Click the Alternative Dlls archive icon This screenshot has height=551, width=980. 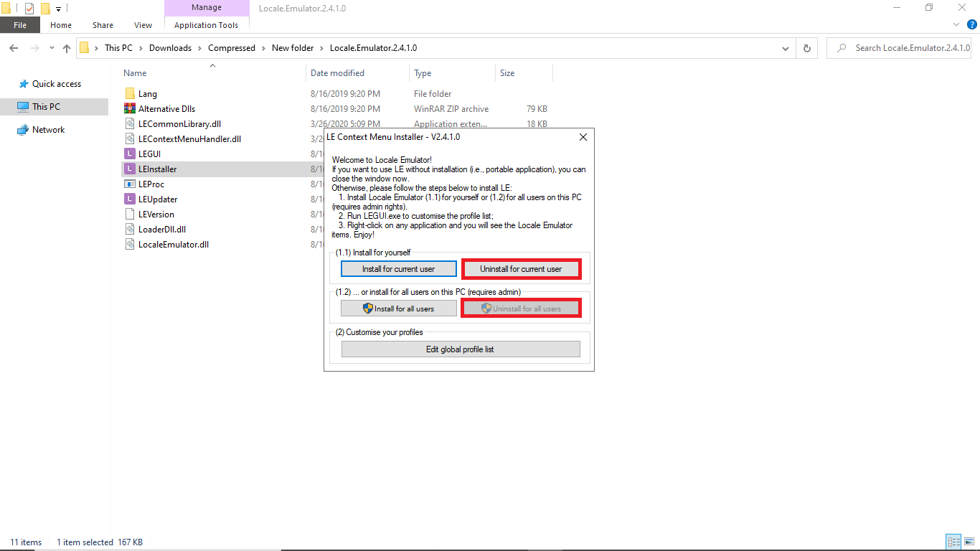point(130,109)
